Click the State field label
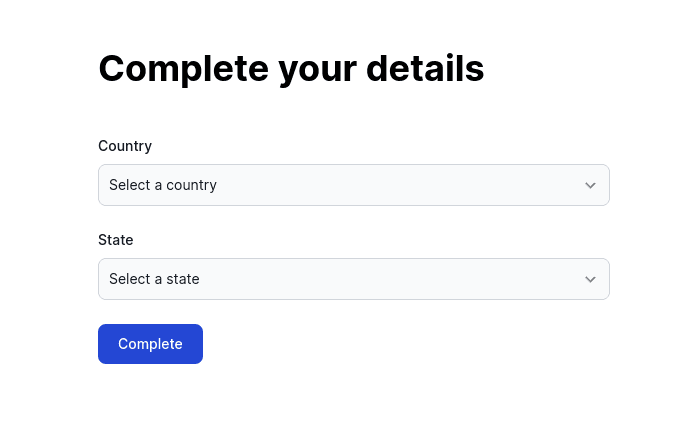The height and width of the screenshot is (434, 690). coord(116,240)
